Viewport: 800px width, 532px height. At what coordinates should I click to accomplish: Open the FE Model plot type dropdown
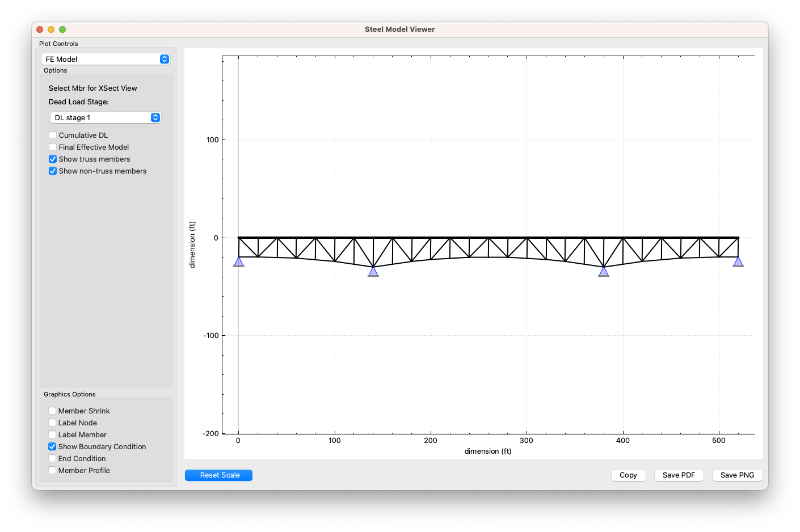(105, 59)
